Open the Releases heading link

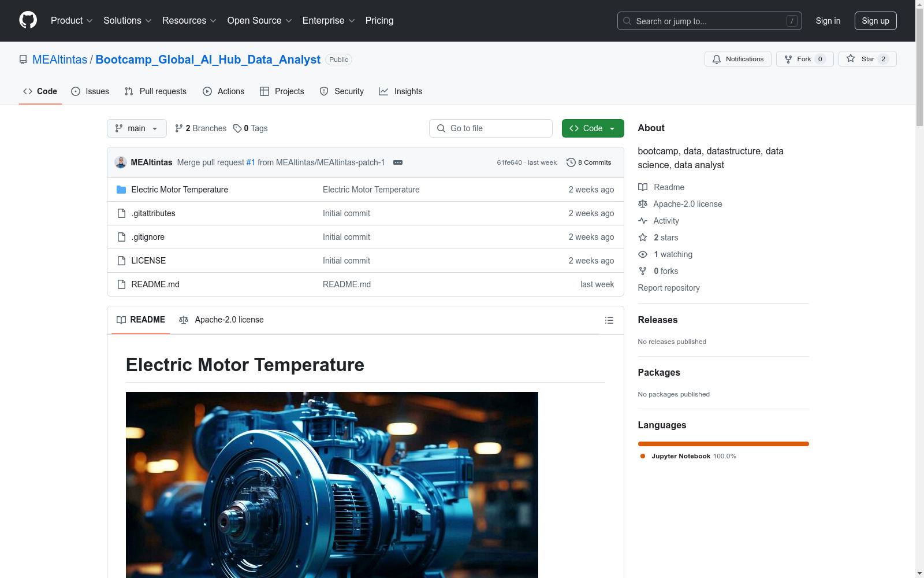click(x=658, y=320)
